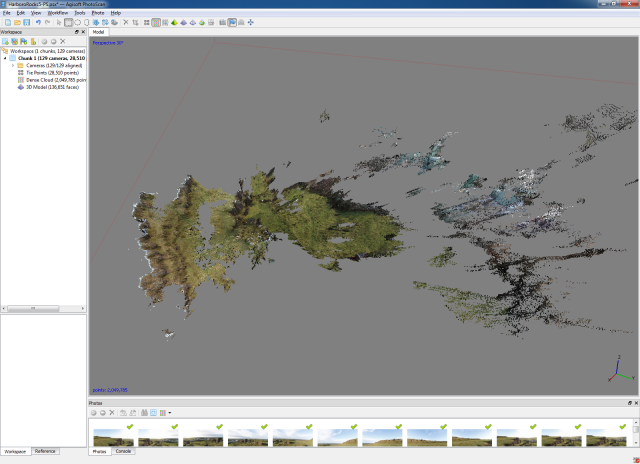
Task: Click the Tiled Model view icon
Action: (x=211, y=22)
